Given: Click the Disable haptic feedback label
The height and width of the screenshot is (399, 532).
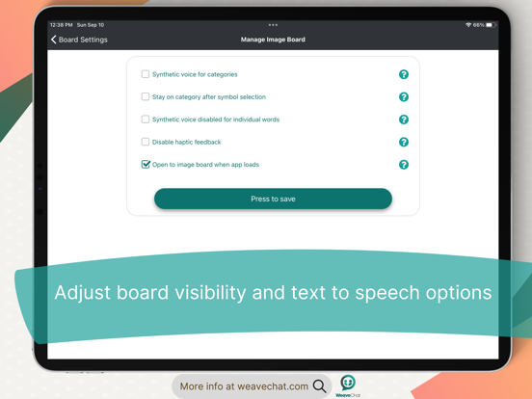Looking at the screenshot, I should coord(187,143).
